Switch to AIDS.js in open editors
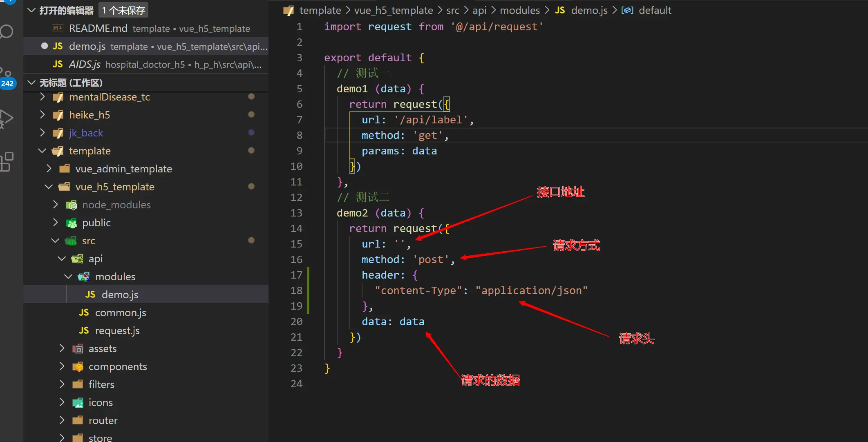 tap(85, 64)
